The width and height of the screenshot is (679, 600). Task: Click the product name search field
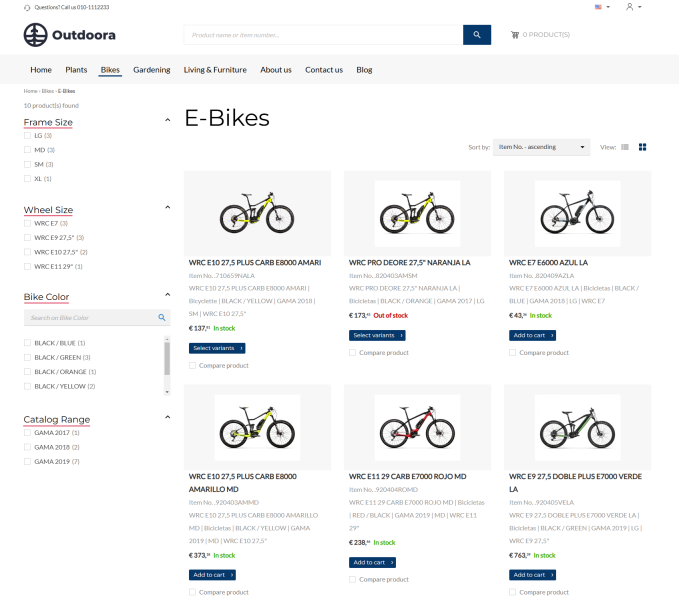point(323,35)
